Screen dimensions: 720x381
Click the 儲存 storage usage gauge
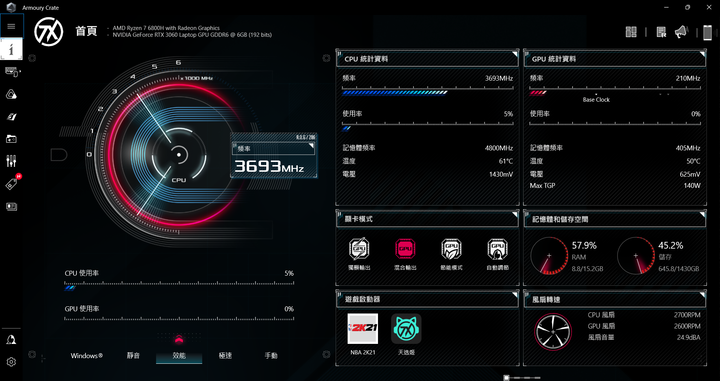coord(636,256)
